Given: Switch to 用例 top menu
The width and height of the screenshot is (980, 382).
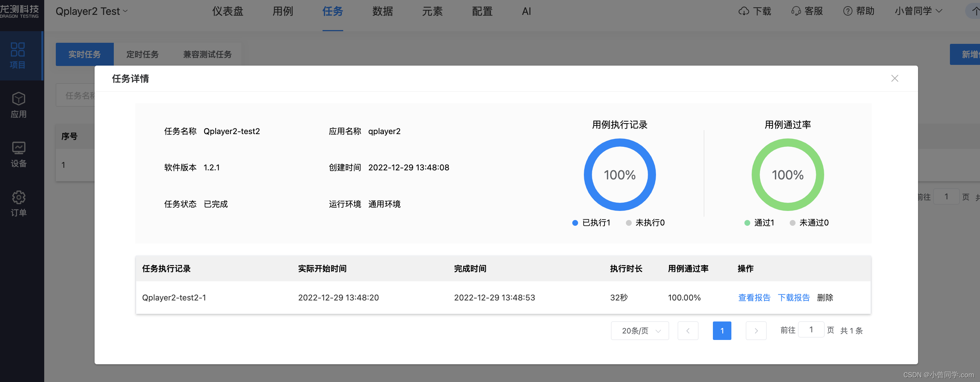Looking at the screenshot, I should (283, 11).
